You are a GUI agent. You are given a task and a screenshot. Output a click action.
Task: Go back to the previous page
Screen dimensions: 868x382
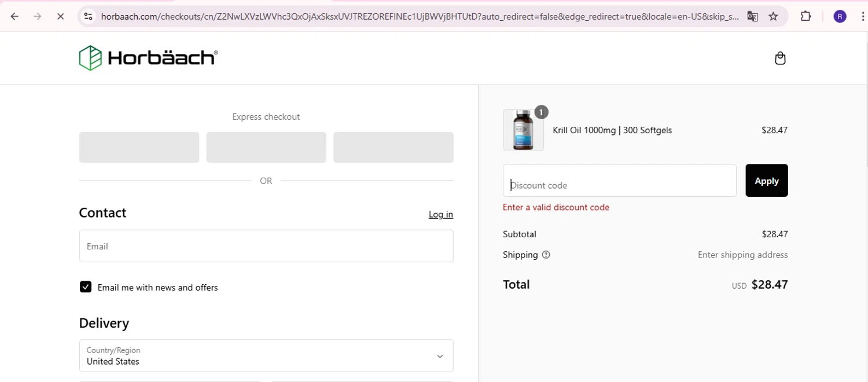(x=14, y=16)
